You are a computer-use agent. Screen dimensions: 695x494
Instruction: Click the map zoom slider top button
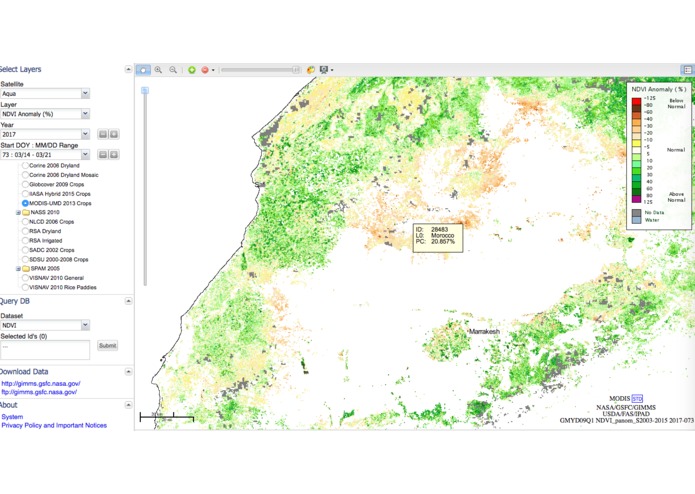[144, 90]
